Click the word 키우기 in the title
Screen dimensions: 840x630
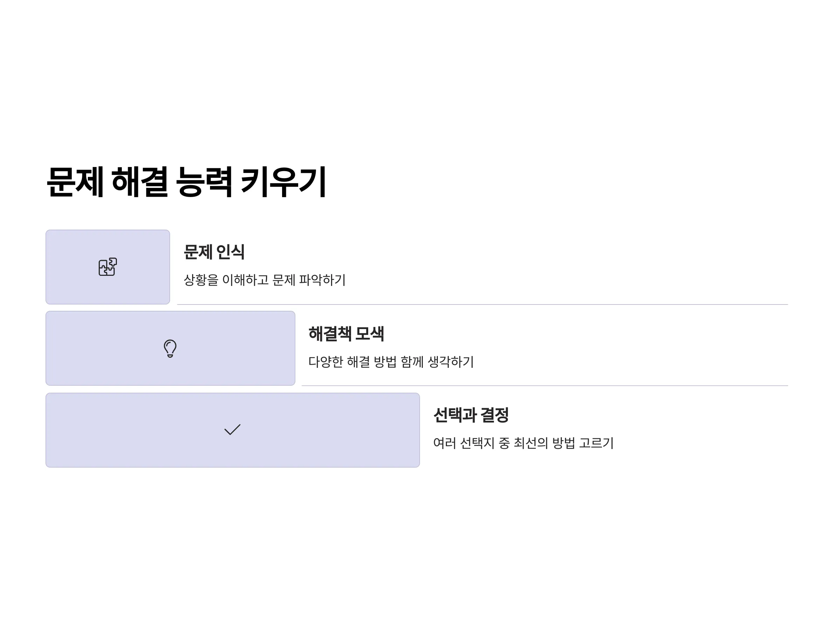(283, 182)
